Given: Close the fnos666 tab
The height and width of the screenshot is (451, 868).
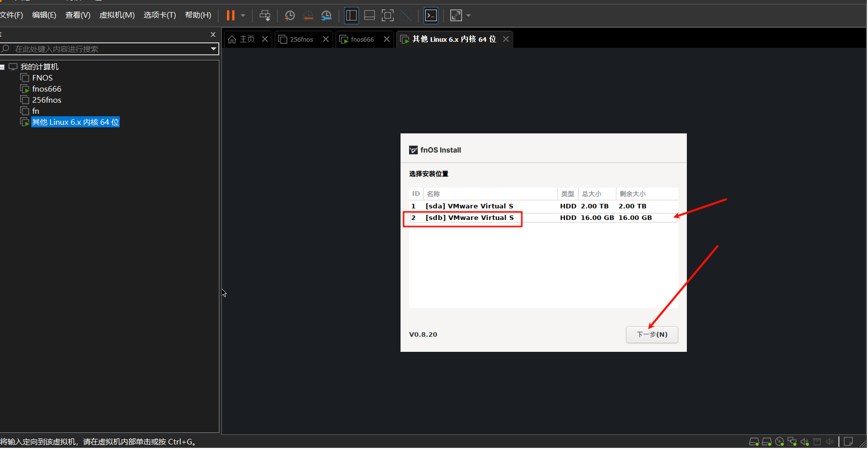Looking at the screenshot, I should [x=386, y=39].
